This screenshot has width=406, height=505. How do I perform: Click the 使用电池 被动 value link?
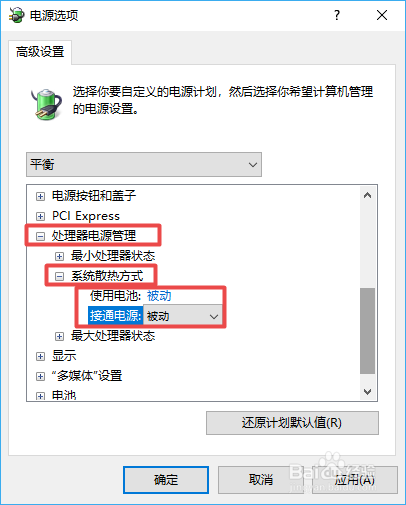point(159,296)
